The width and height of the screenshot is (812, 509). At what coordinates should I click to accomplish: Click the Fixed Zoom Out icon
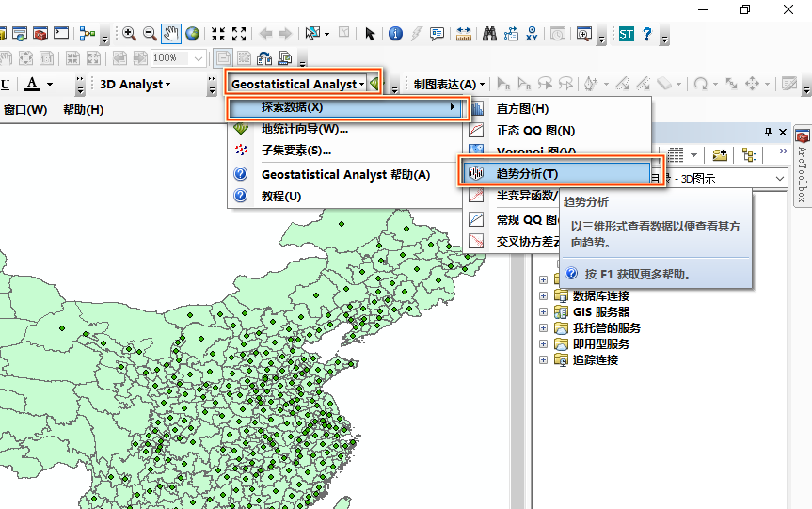(239, 34)
